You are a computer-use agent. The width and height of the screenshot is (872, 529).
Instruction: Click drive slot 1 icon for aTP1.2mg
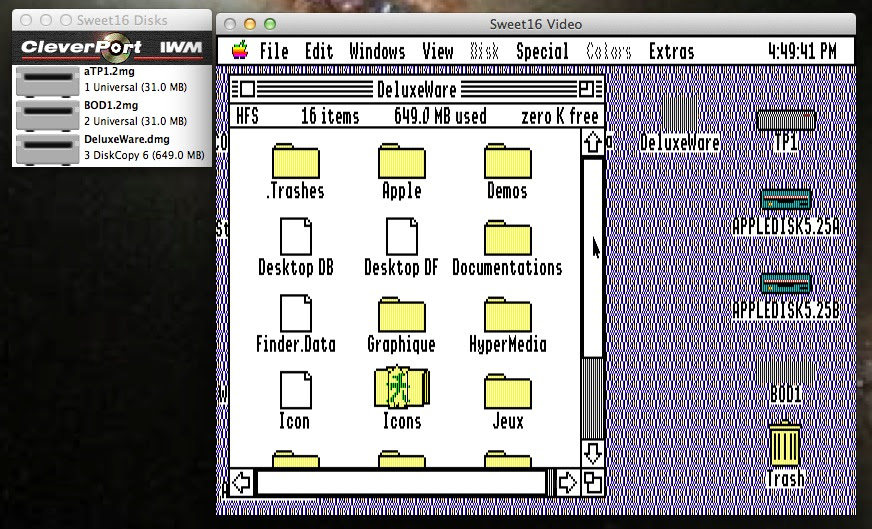pyautogui.click(x=47, y=81)
